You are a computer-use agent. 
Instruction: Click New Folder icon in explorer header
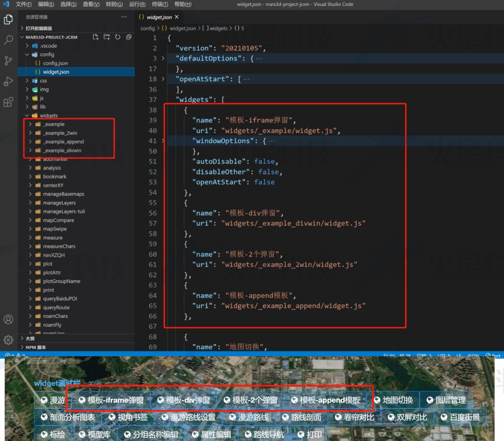107,37
